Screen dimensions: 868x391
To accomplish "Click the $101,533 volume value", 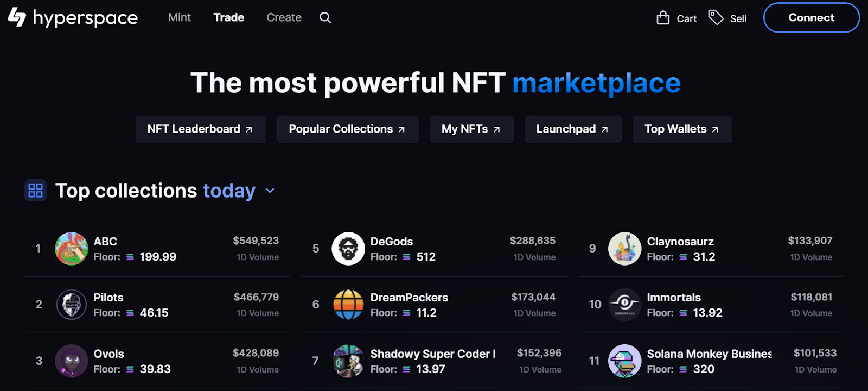I will point(815,353).
